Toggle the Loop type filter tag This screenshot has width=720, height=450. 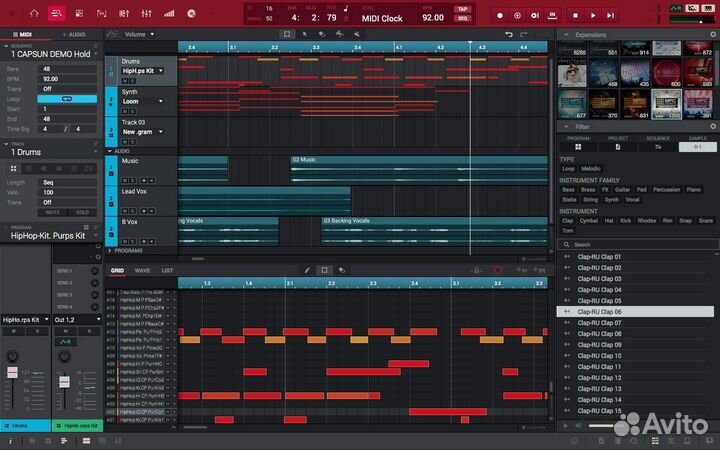568,169
